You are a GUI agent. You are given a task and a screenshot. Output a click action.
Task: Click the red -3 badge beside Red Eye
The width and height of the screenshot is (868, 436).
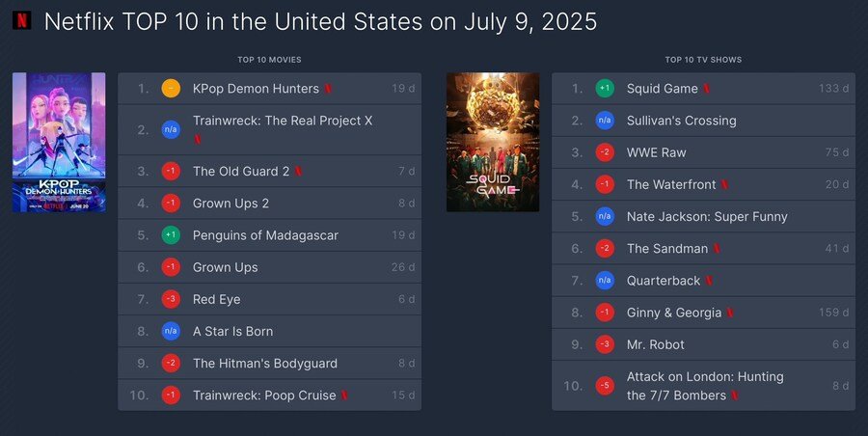[x=171, y=299]
